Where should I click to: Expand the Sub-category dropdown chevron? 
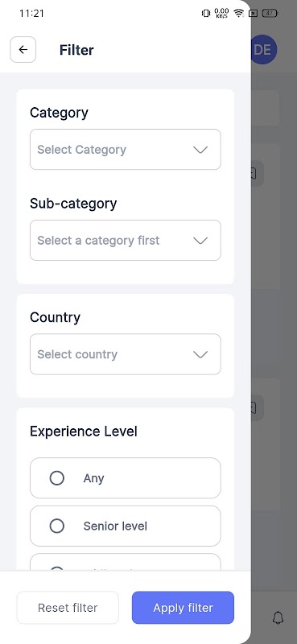[200, 241]
